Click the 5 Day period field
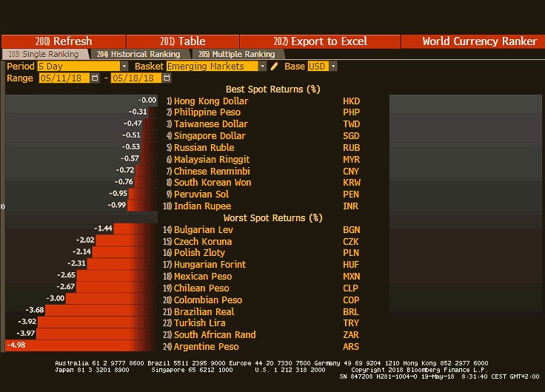The width and height of the screenshot is (545, 392). (79, 67)
